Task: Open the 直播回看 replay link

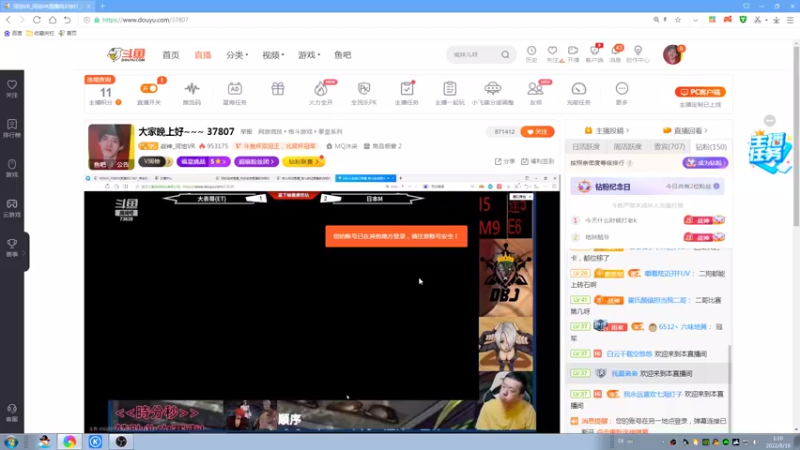Action: pyautogui.click(x=685, y=131)
